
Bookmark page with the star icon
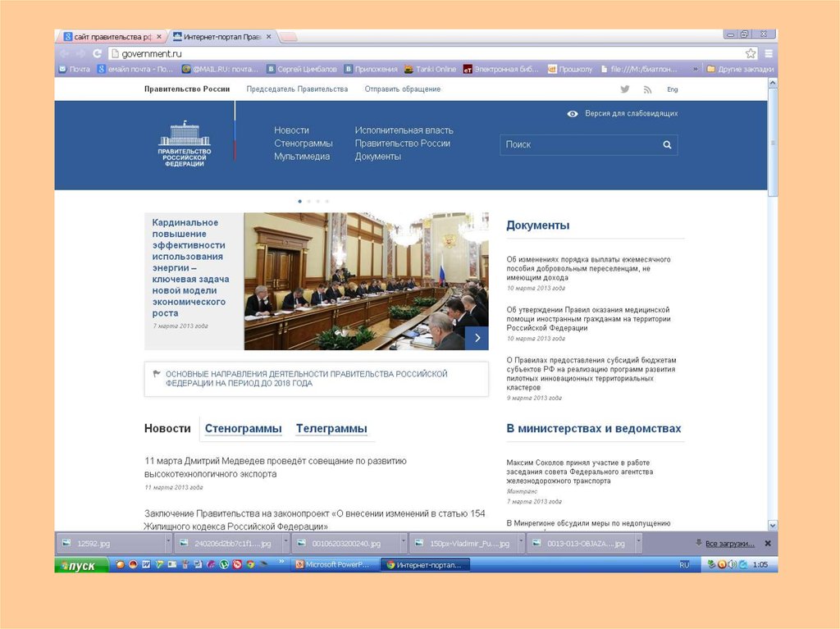coord(751,53)
